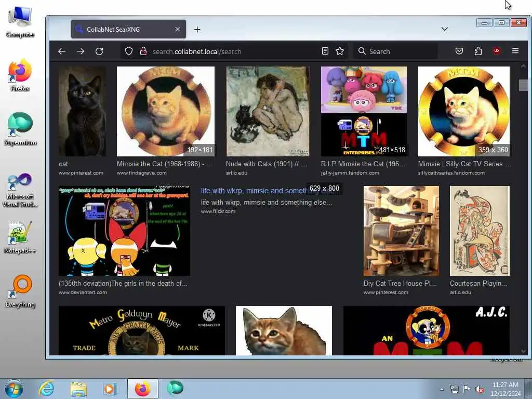532x399 pixels.
Task: Show hidden system tray icons arrow
Action: [x=442, y=389]
